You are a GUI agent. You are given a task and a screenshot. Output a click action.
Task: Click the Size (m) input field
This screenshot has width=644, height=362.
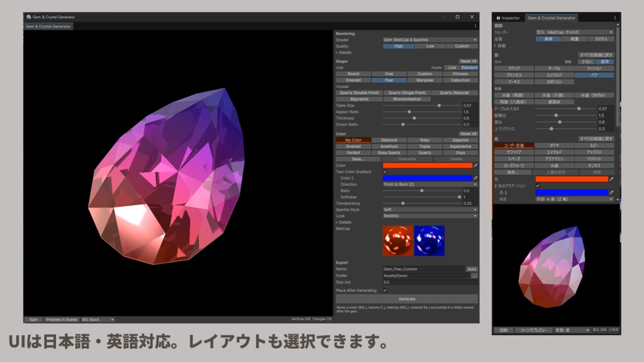430,282
